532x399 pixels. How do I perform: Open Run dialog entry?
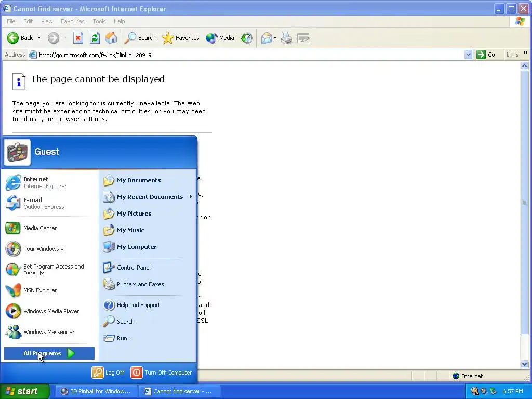[148, 338]
